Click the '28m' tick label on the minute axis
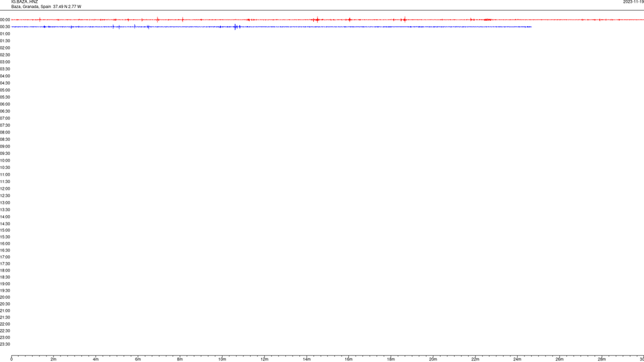Image resolution: width=644 pixels, height=362 pixels. pyautogui.click(x=602, y=359)
